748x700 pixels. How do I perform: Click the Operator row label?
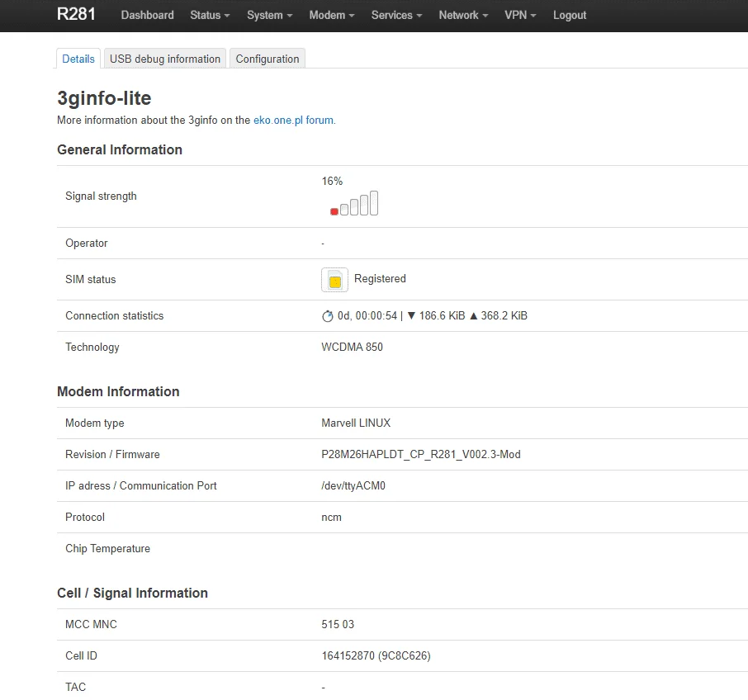click(87, 244)
